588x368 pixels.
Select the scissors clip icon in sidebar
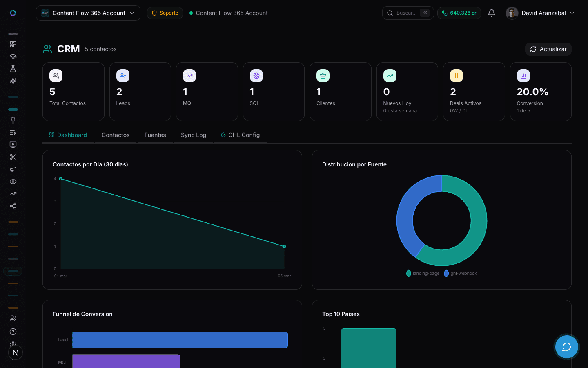coord(13,157)
